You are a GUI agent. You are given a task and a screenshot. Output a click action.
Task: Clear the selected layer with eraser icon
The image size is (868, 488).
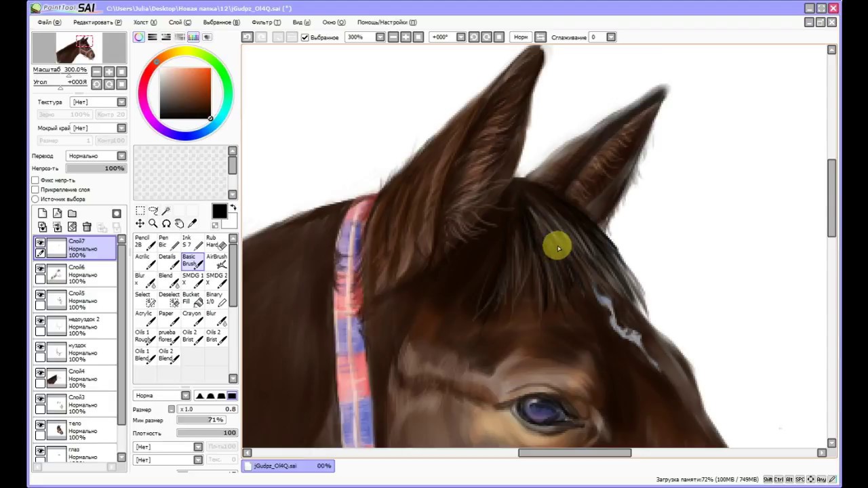(x=72, y=227)
